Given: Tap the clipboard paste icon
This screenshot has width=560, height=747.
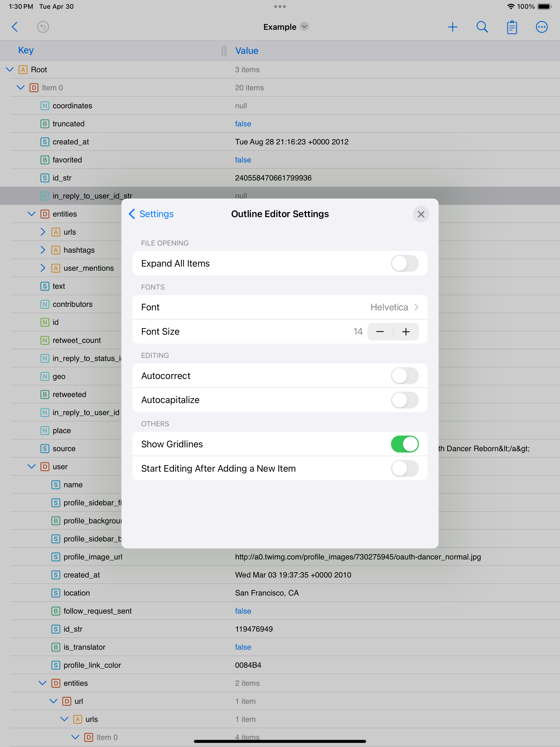Looking at the screenshot, I should click(512, 27).
